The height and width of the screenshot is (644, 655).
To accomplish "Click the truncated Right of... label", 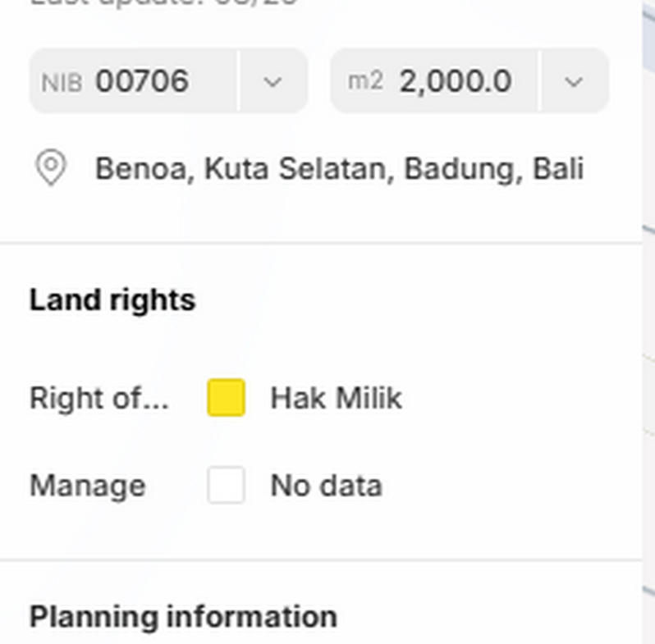I will pyautogui.click(x=98, y=399).
